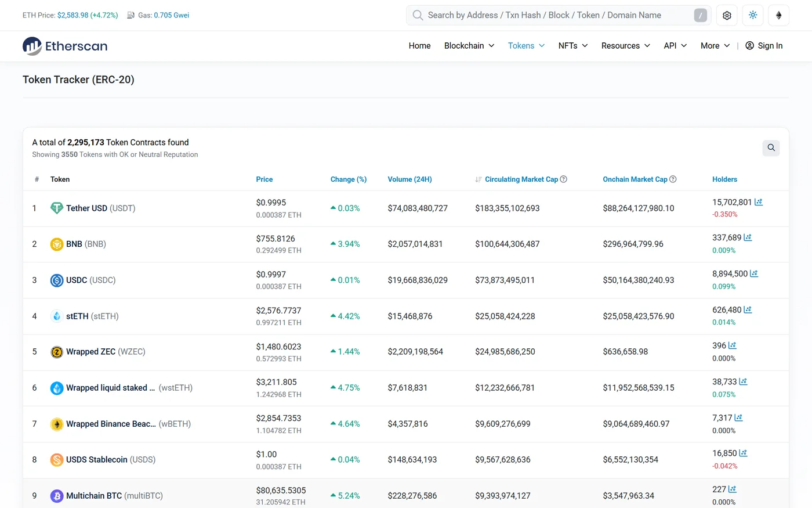Click the slash shortcut key badge
Screen dimensions: 812x508
pos(701,16)
